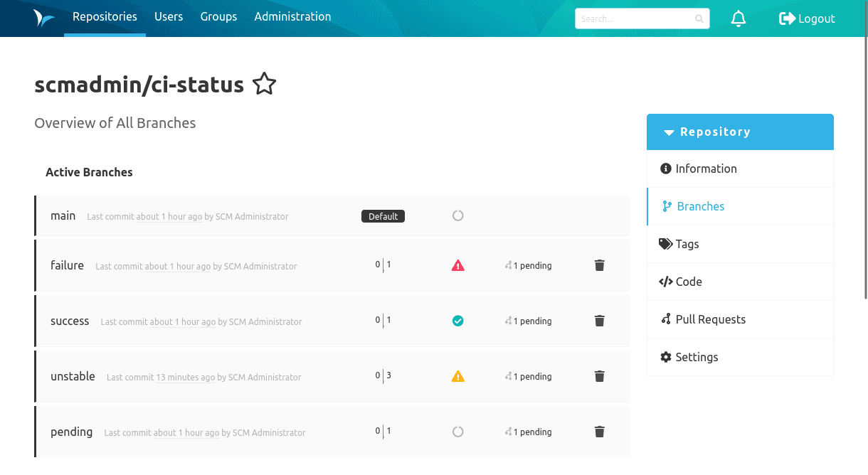Screen dimensions: 868x475
Task: Switch to the Users section
Action: (169, 16)
